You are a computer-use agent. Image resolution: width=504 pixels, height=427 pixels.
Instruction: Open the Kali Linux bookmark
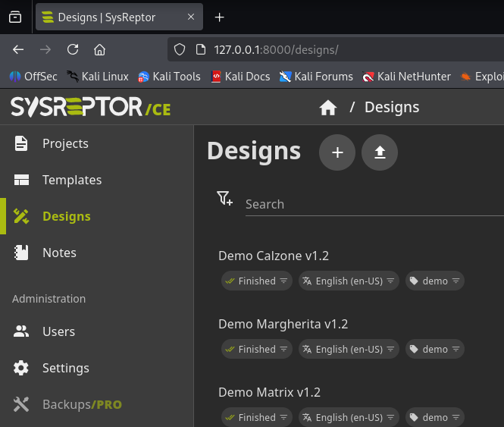[x=98, y=77]
